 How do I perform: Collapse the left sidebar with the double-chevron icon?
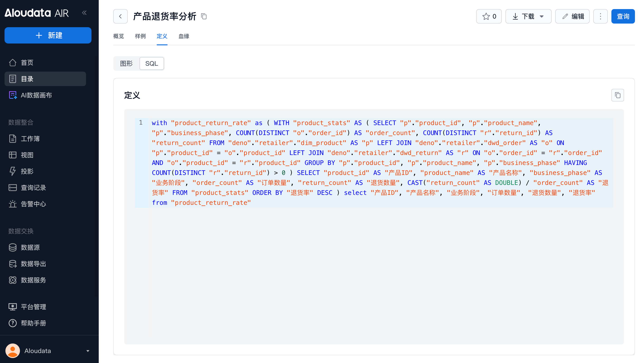[84, 13]
